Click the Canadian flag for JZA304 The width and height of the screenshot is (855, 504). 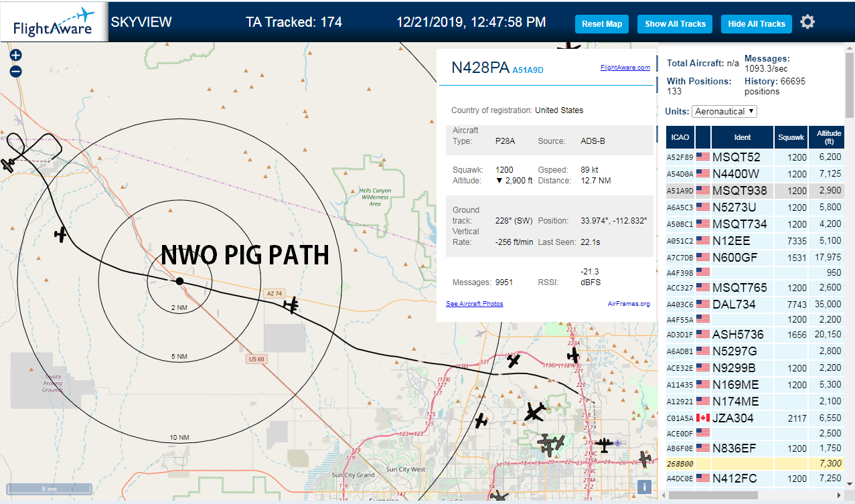703,418
